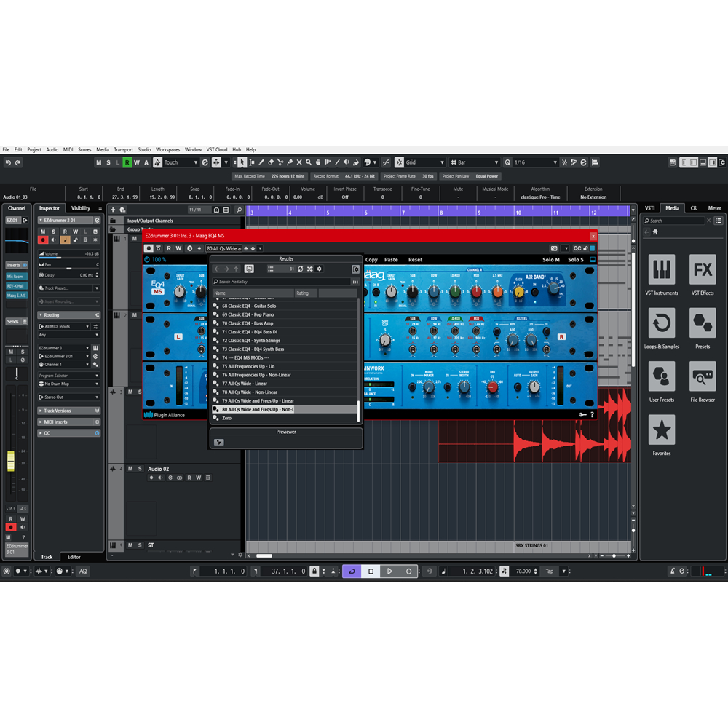Select the Comp hand tool
Image resolution: width=728 pixels, height=728 pixels.
(x=318, y=162)
